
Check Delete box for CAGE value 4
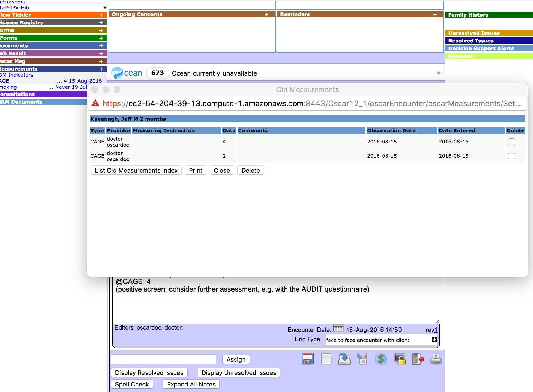(x=511, y=142)
